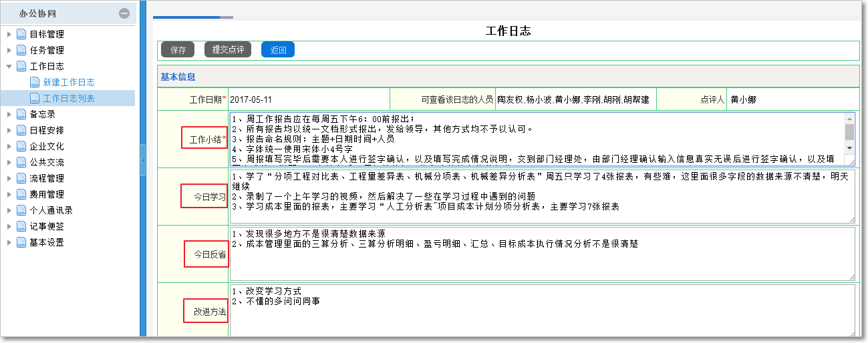Viewport: 868px width, 343px height.
Task: Expand the 流程管理 tree node
Action: pos(9,178)
